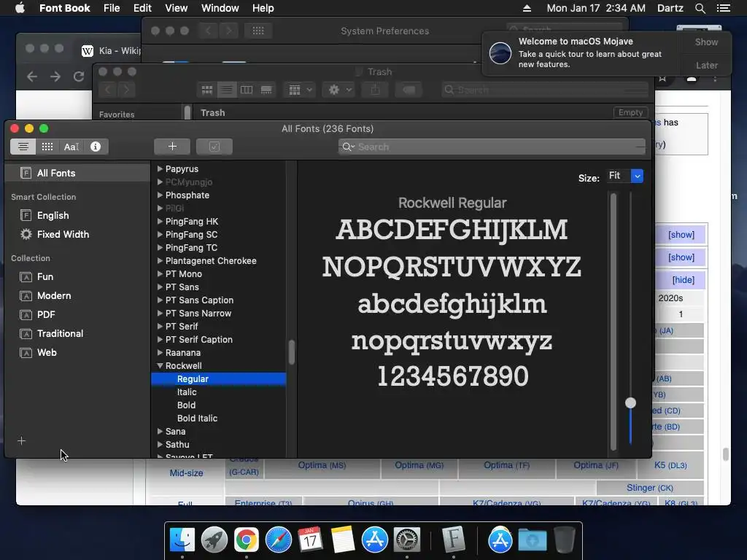The image size is (747, 560).
Task: Switch Font Book to sample list view
Action: (x=23, y=147)
